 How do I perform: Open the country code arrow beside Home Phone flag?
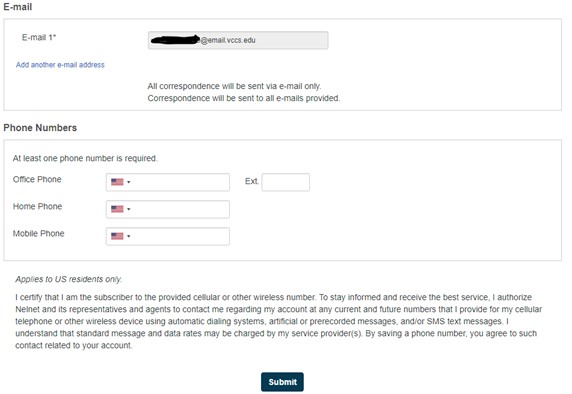(x=128, y=209)
